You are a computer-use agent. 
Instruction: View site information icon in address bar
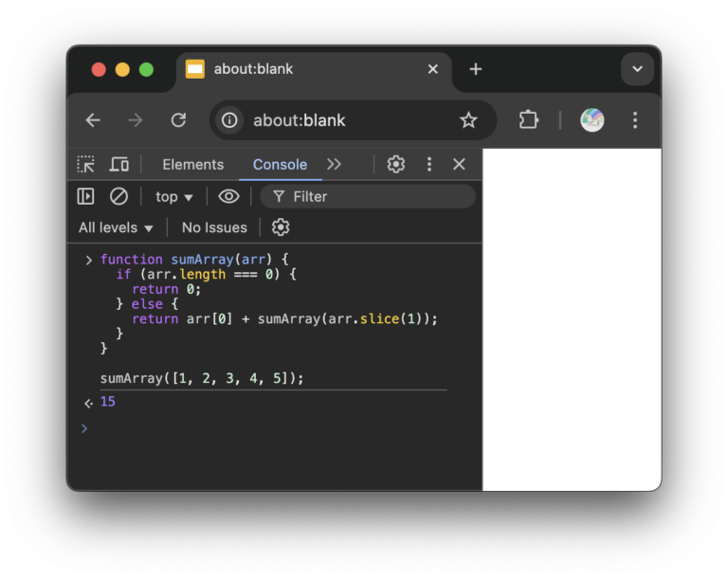pos(229,120)
